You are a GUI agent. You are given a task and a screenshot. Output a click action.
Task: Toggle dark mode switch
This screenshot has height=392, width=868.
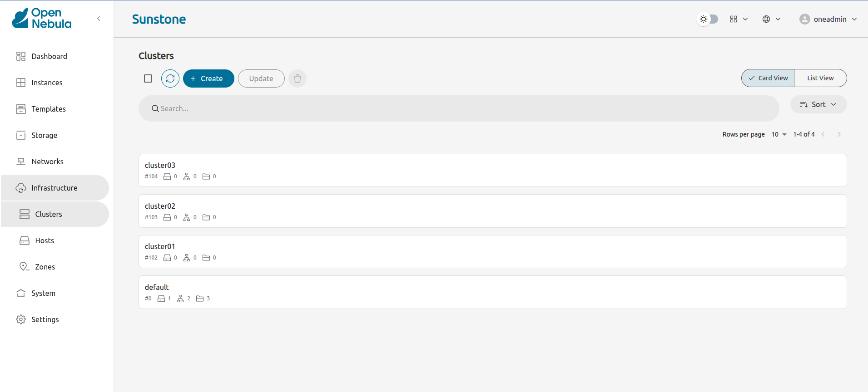(707, 19)
